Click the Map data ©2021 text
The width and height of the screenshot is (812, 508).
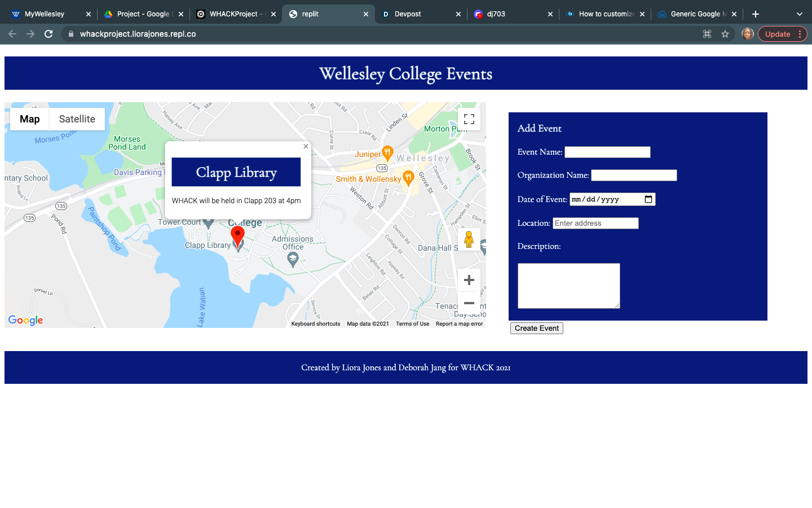(x=368, y=324)
